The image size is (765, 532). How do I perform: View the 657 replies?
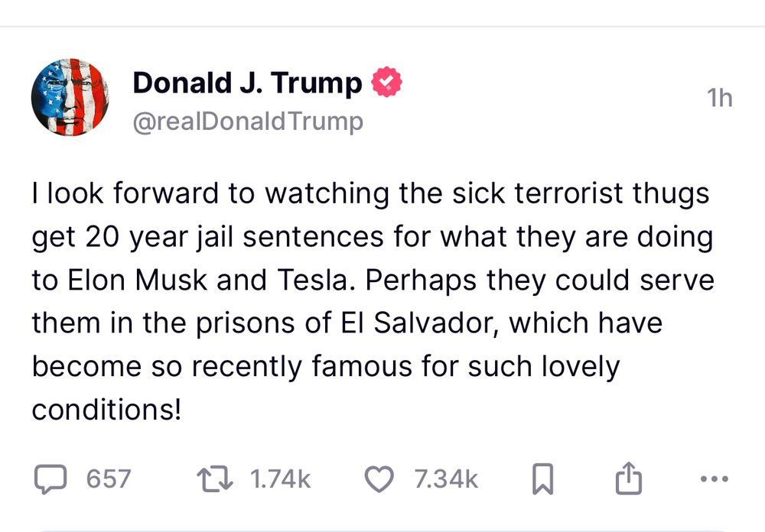(x=107, y=480)
